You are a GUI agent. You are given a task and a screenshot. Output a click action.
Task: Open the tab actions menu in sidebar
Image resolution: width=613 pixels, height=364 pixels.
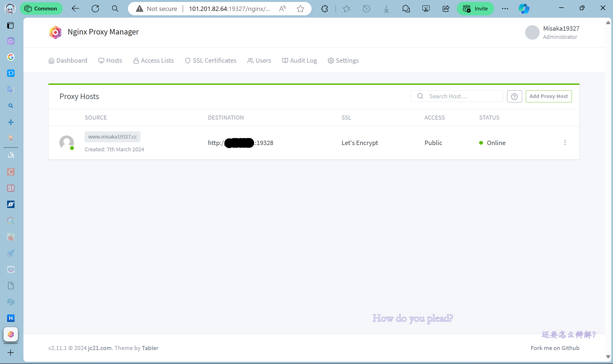(x=10, y=25)
